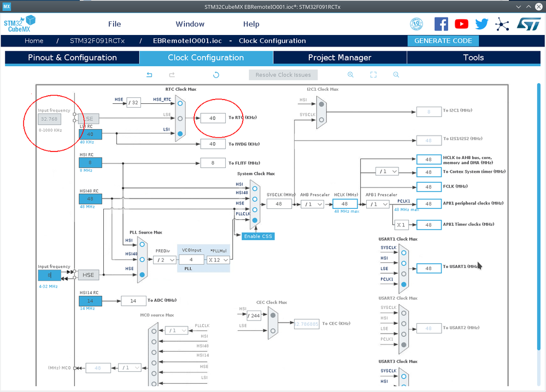Viewport: 546px width, 392px height.
Task: Open the AHB Prescaler dropdown
Action: click(312, 204)
